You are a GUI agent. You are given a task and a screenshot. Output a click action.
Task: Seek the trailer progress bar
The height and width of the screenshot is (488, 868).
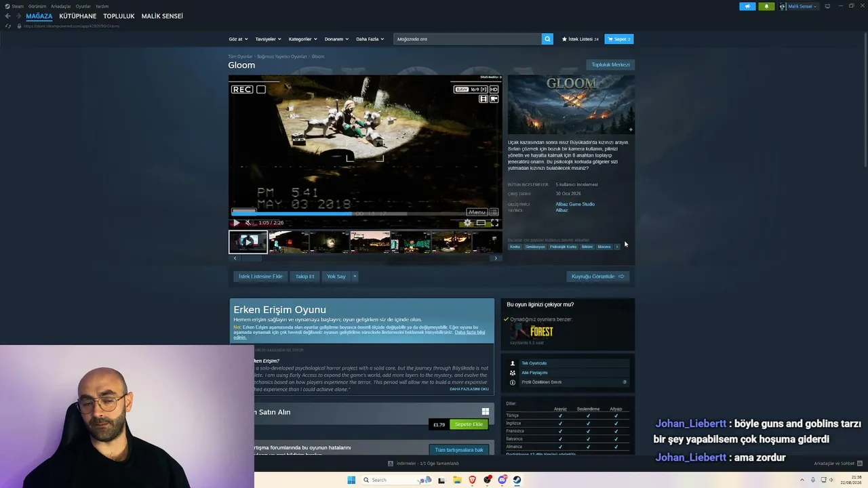coord(365,213)
